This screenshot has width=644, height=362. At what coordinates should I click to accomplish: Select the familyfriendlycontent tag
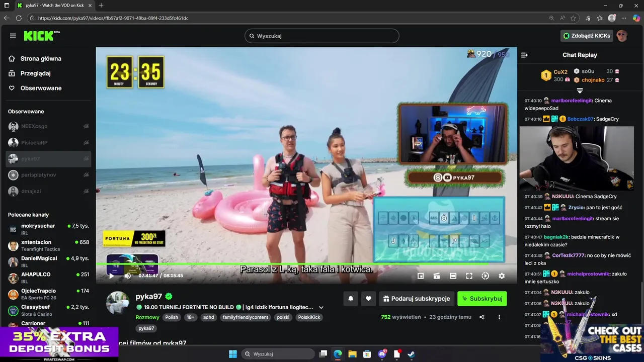click(246, 317)
